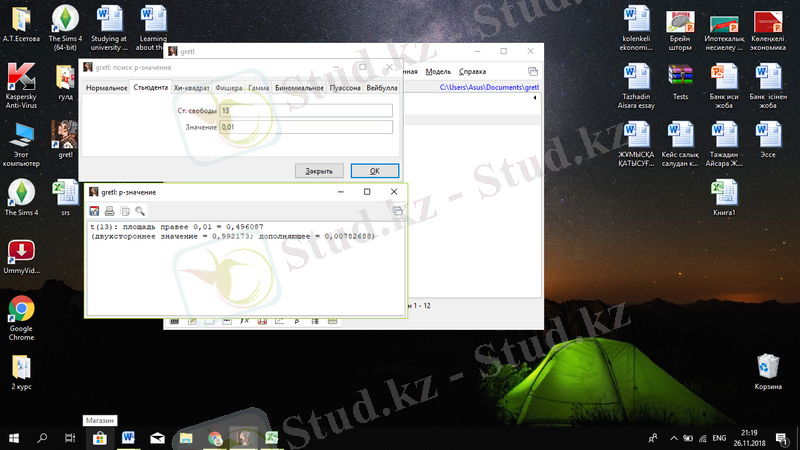This screenshot has height=450, width=800.
Task: Open Справка menu in gretl window
Action: point(472,71)
